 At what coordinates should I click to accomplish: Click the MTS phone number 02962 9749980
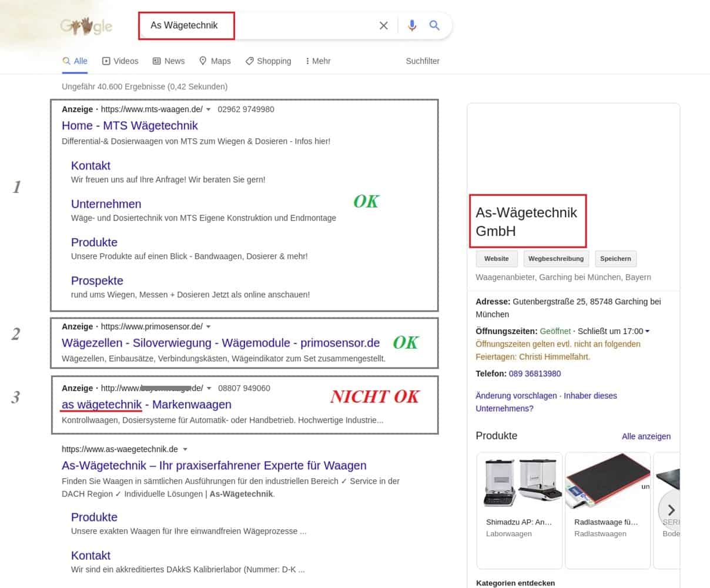click(x=246, y=109)
